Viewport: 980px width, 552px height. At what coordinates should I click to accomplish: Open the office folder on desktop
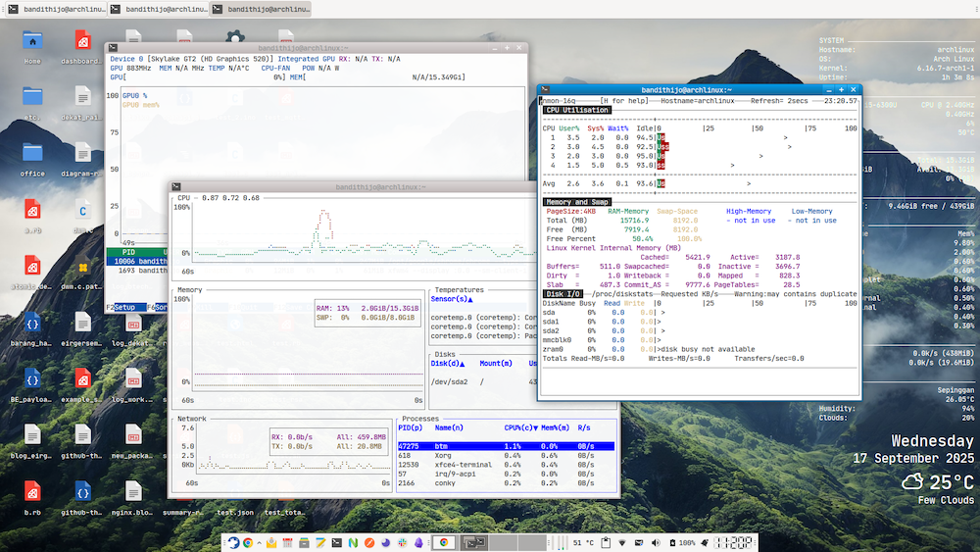(32, 154)
